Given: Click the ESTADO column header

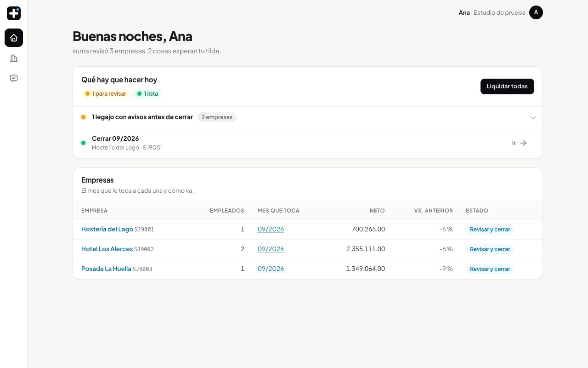Looking at the screenshot, I should click(x=477, y=211).
